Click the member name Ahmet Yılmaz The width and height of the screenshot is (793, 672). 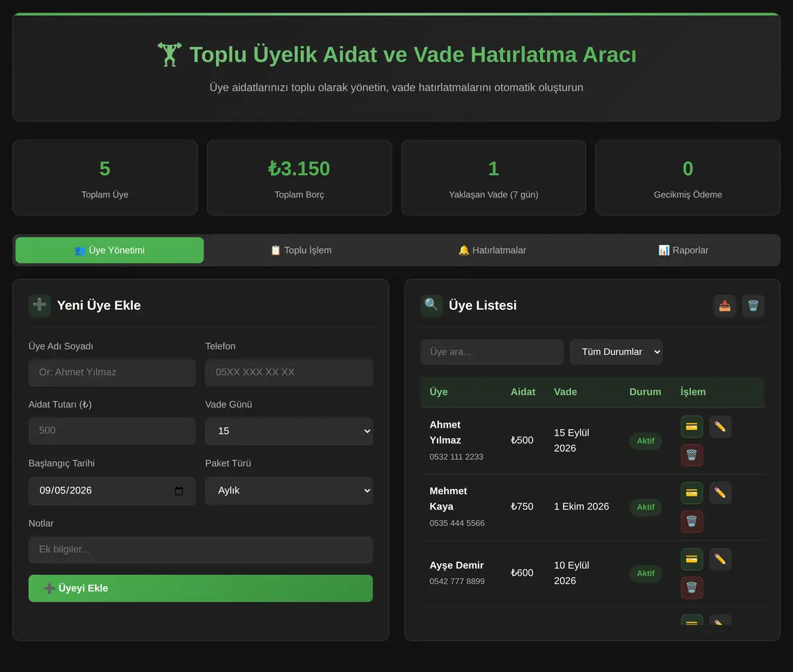pyautogui.click(x=445, y=433)
